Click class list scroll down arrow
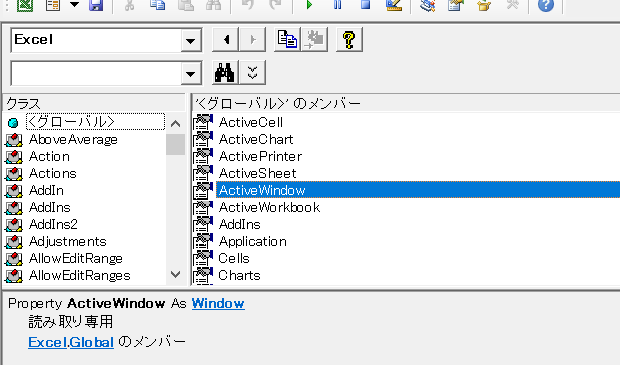 tap(176, 274)
